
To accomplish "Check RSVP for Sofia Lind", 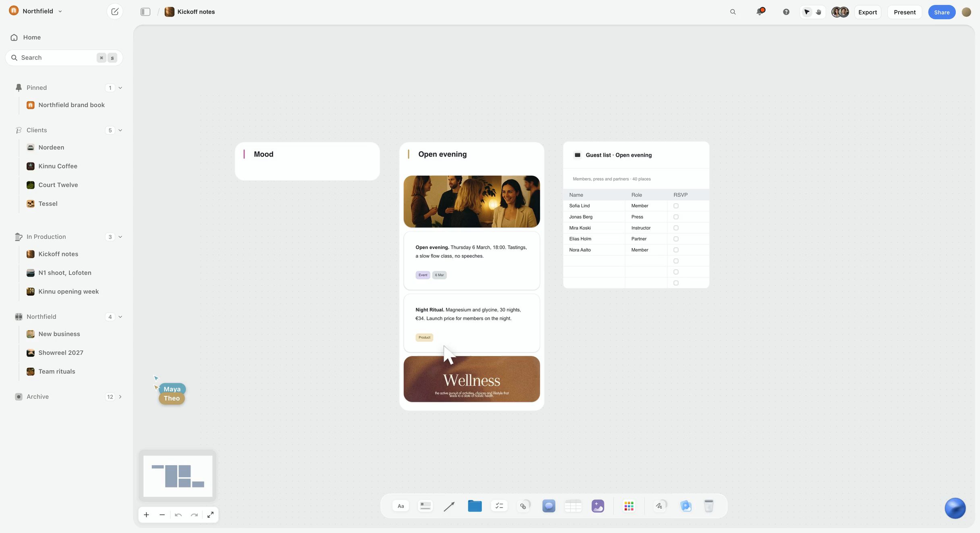I will 676,206.
